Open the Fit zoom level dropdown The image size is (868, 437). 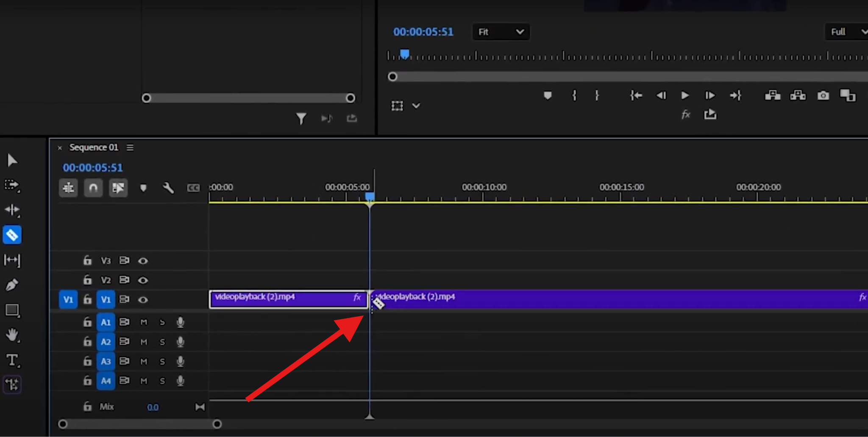pyautogui.click(x=501, y=32)
